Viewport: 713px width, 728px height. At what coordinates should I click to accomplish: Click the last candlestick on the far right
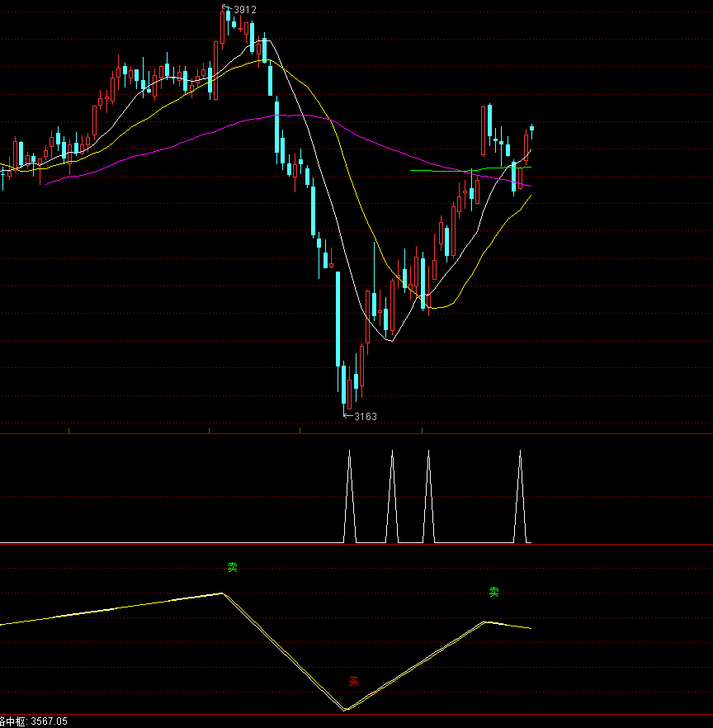point(532,130)
